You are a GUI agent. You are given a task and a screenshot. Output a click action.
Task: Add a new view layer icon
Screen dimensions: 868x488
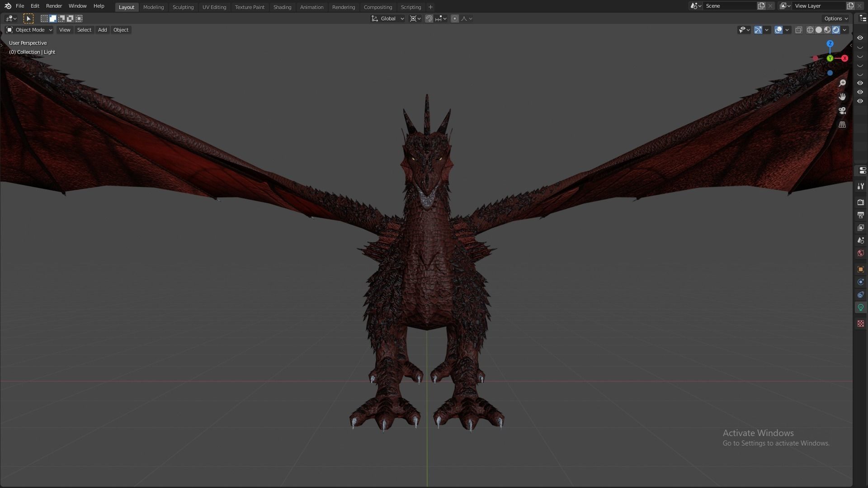coord(850,6)
